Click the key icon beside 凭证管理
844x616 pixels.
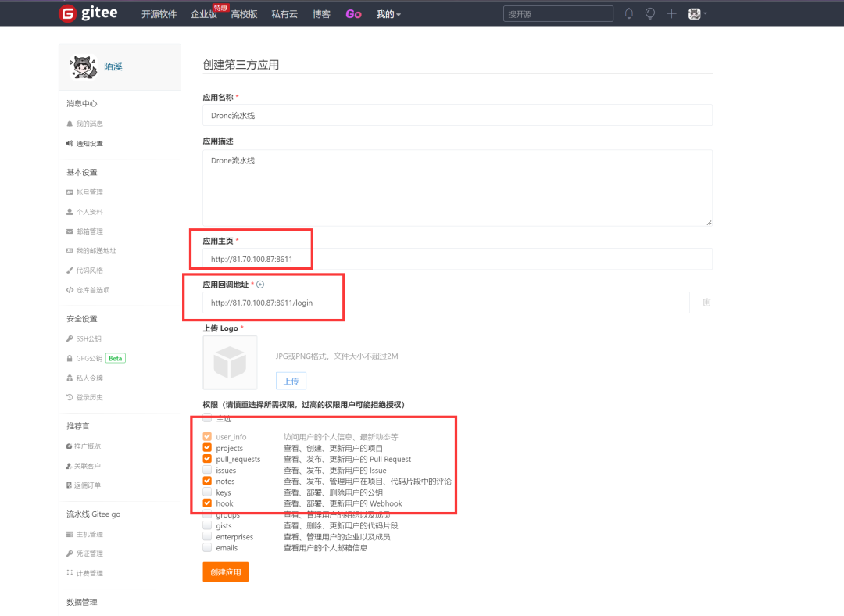click(x=70, y=553)
